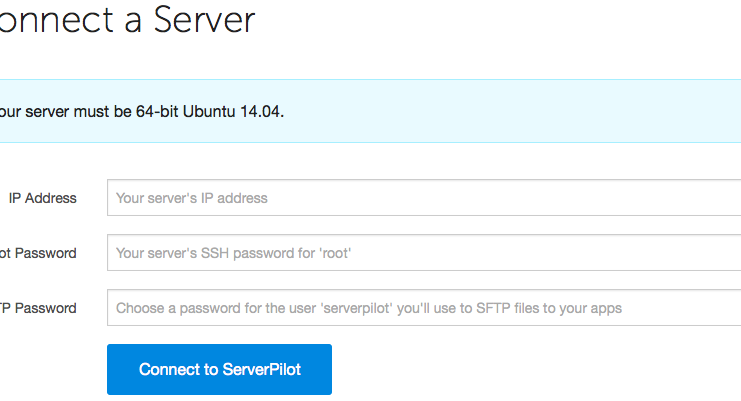741x401 pixels.
Task: Click the Root Password field label
Action: (x=38, y=253)
